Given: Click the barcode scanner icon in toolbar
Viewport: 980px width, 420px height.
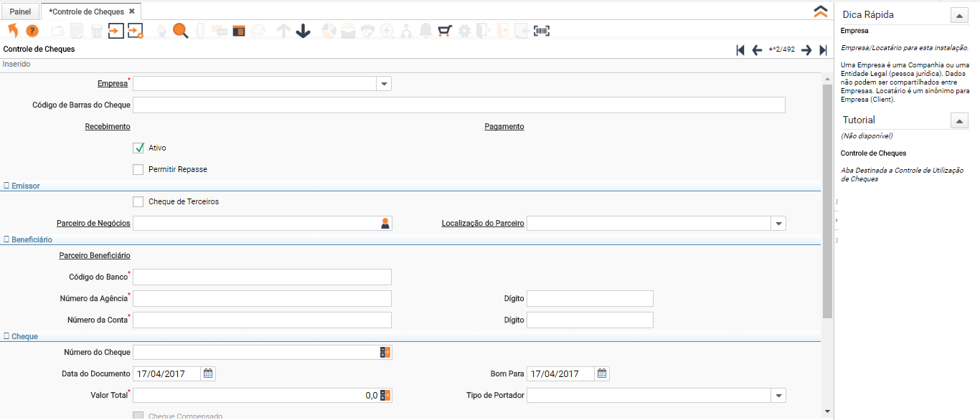Looking at the screenshot, I should [542, 31].
